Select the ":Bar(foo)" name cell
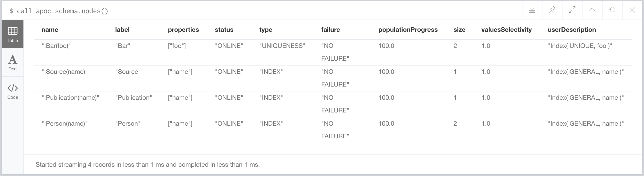 coord(56,46)
